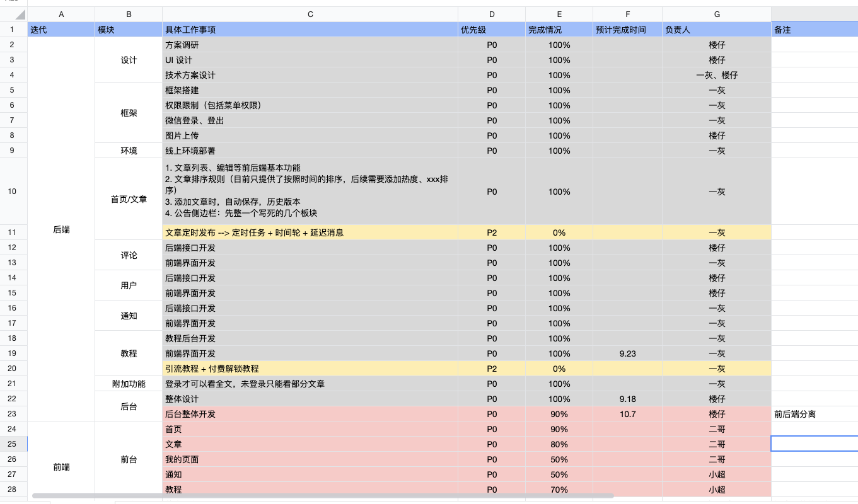Image resolution: width=858 pixels, height=504 pixels.
Task: Select 小超 in the 通知 row
Action: [717, 474]
